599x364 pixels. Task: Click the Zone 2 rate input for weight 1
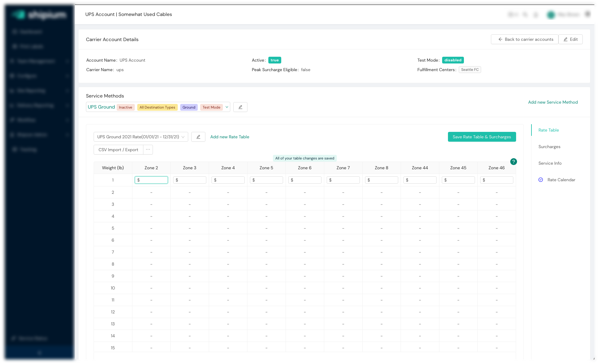151,180
